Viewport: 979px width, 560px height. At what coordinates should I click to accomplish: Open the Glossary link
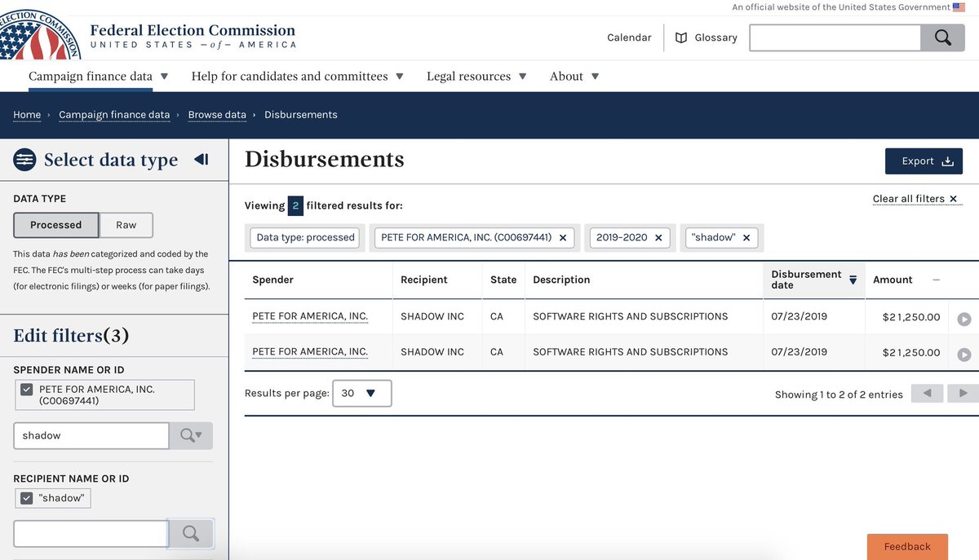(x=715, y=37)
